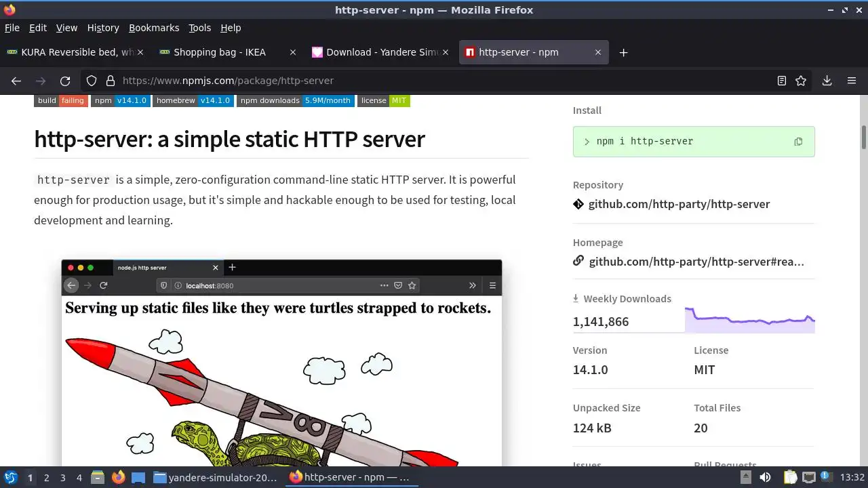Bookmark this page with the star
This screenshot has width=868, height=488.
click(801, 81)
